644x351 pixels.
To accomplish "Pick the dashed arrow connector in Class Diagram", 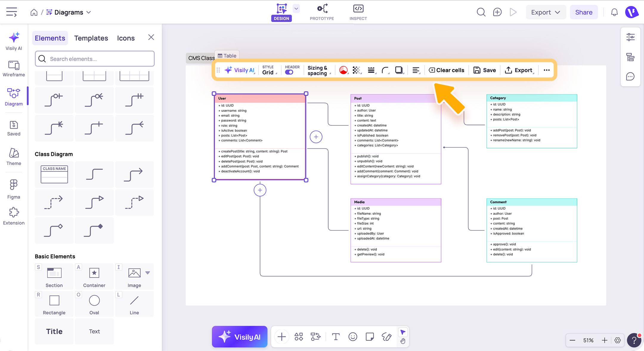I will 54,202.
